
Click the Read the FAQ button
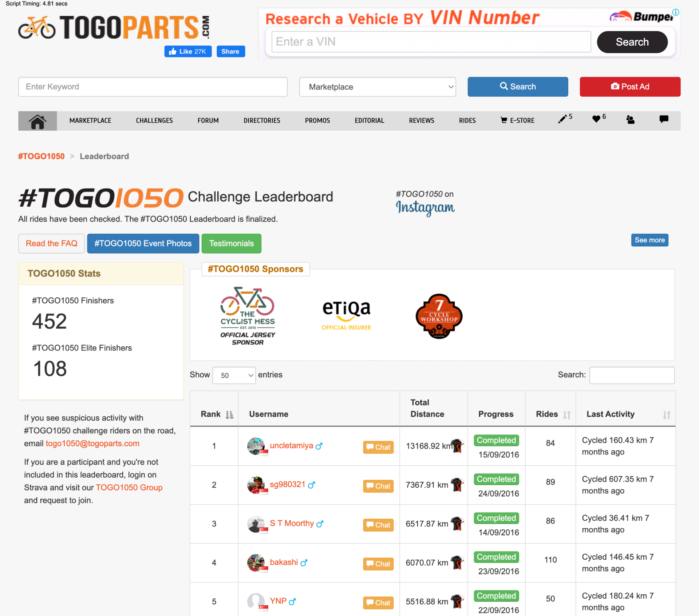(51, 243)
